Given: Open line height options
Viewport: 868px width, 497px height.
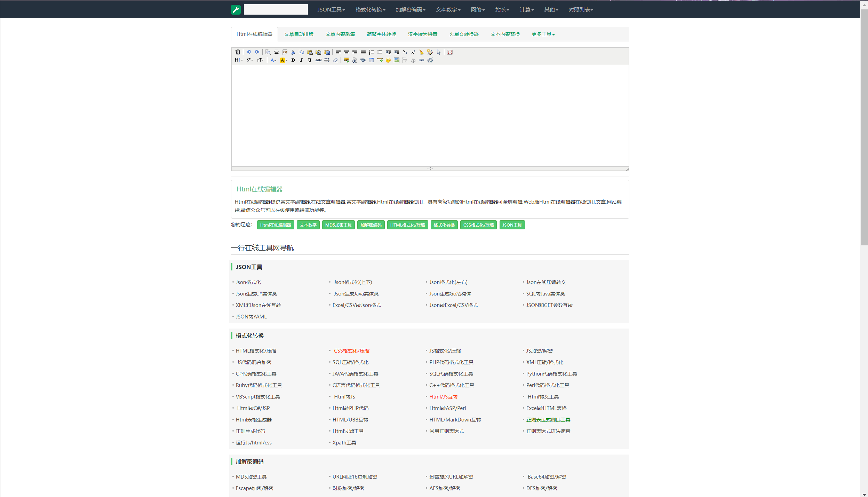Looking at the screenshot, I should [x=327, y=60].
